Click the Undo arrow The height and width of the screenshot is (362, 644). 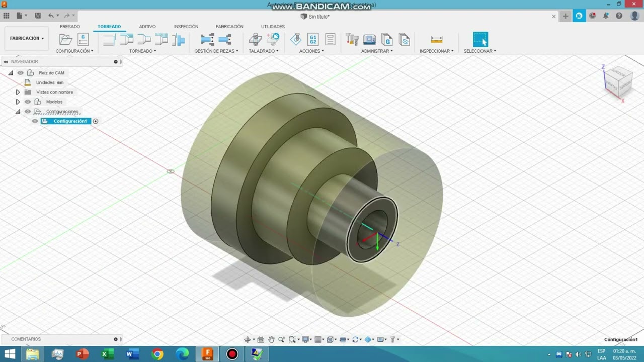pos(51,16)
